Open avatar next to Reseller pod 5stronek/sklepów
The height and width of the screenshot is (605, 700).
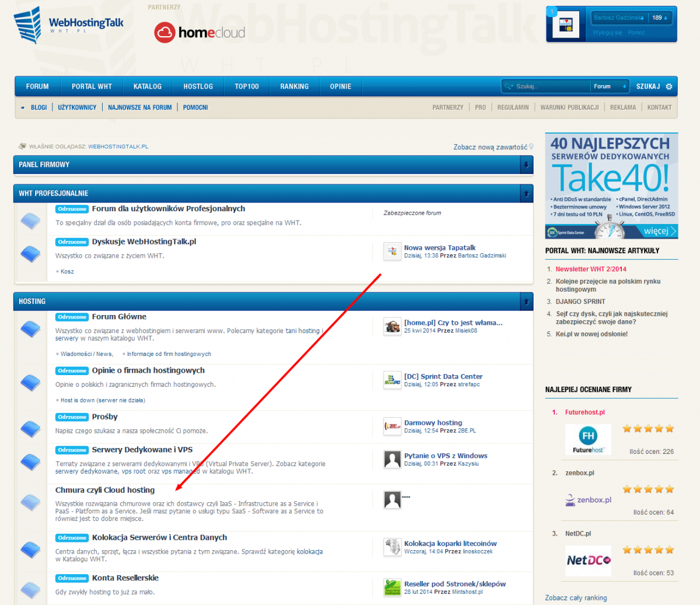(392, 587)
